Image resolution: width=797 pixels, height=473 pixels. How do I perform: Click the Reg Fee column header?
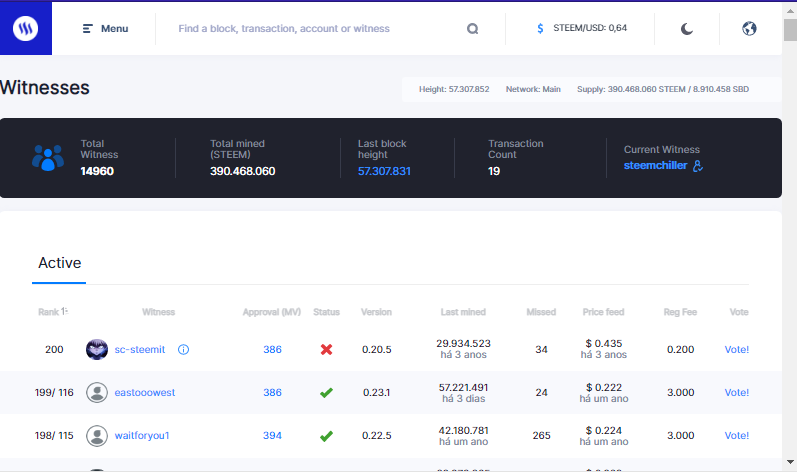(680, 312)
